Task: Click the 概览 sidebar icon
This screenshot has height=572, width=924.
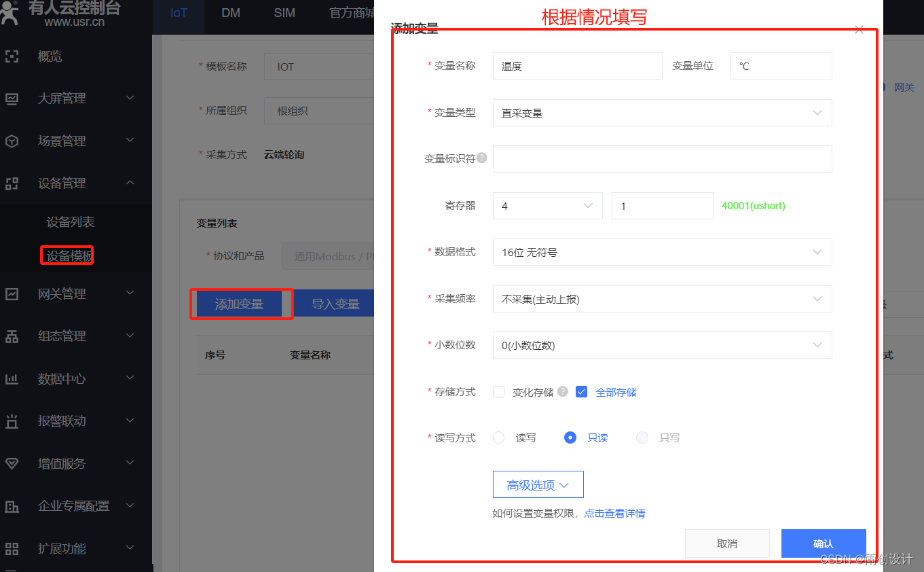Action: (12, 56)
